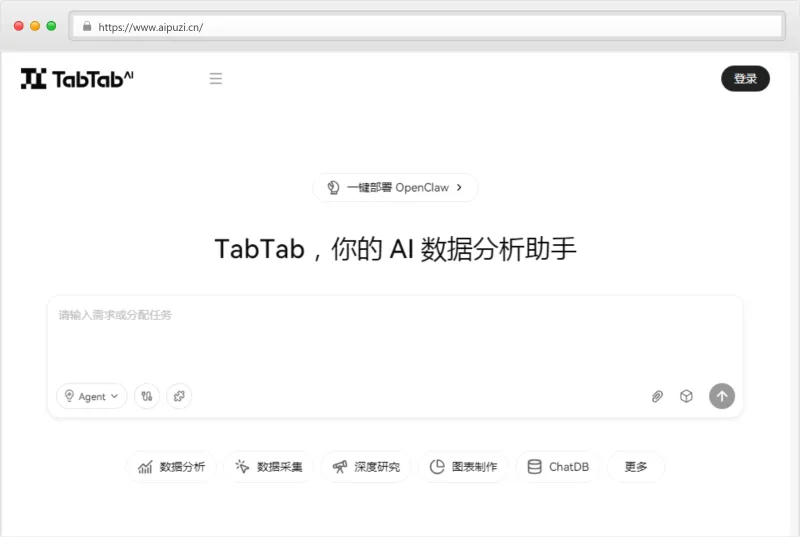The width and height of the screenshot is (800, 537).
Task: Select the 深度研究 shortcut chip
Action: [366, 467]
